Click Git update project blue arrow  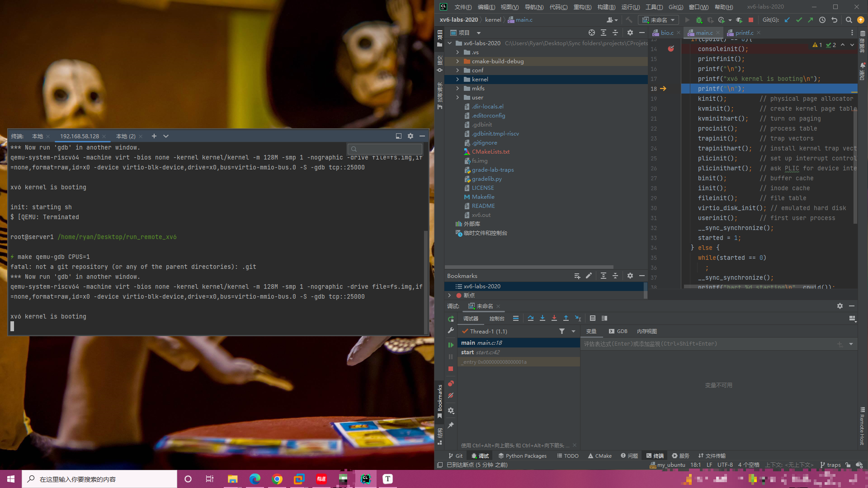(787, 20)
